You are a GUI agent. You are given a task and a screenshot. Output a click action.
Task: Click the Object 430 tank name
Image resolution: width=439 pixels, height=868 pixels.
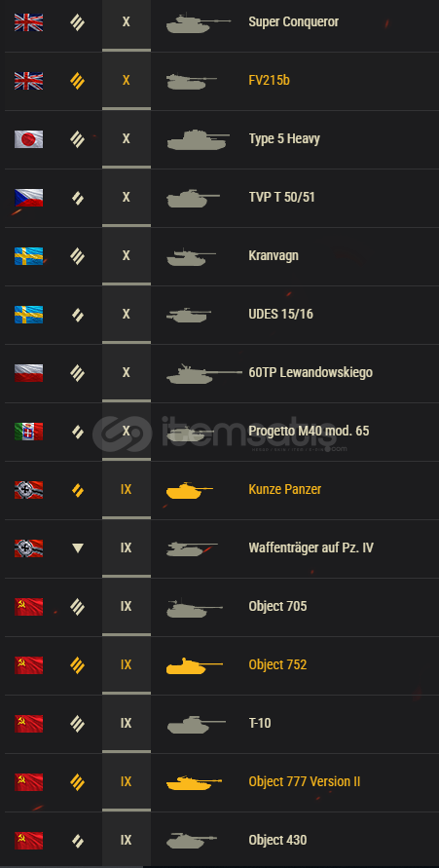(277, 840)
